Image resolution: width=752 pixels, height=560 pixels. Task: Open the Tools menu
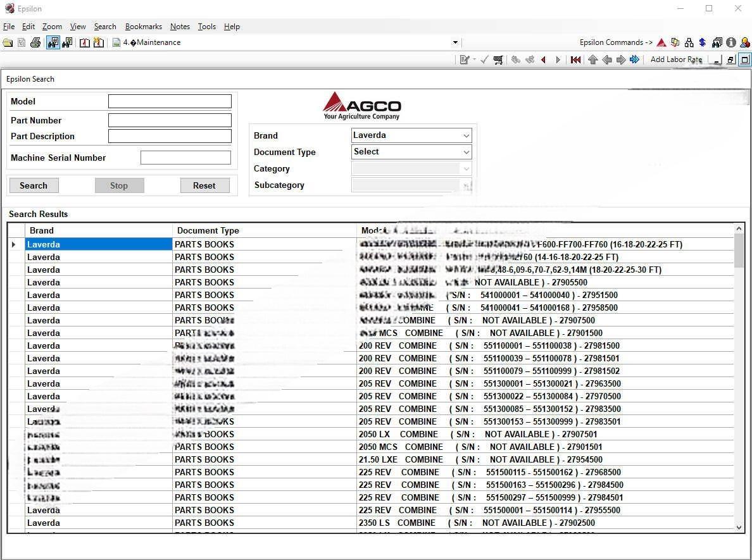point(206,27)
